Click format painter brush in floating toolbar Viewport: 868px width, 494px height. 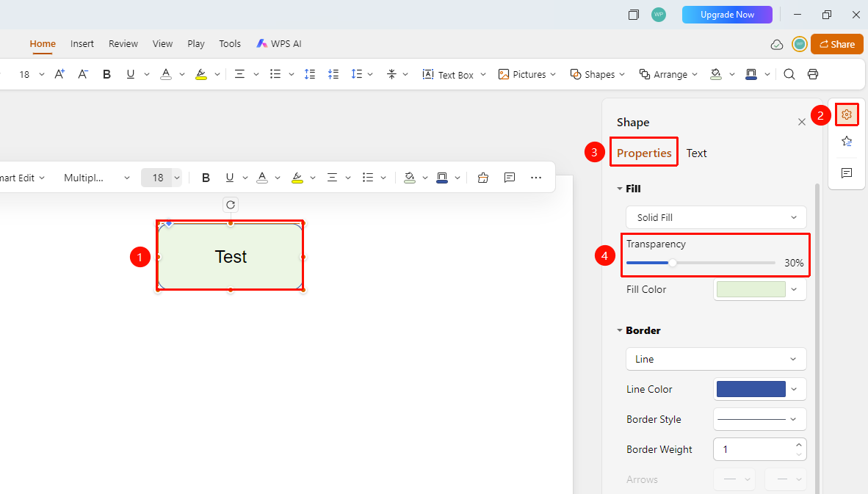tap(483, 178)
